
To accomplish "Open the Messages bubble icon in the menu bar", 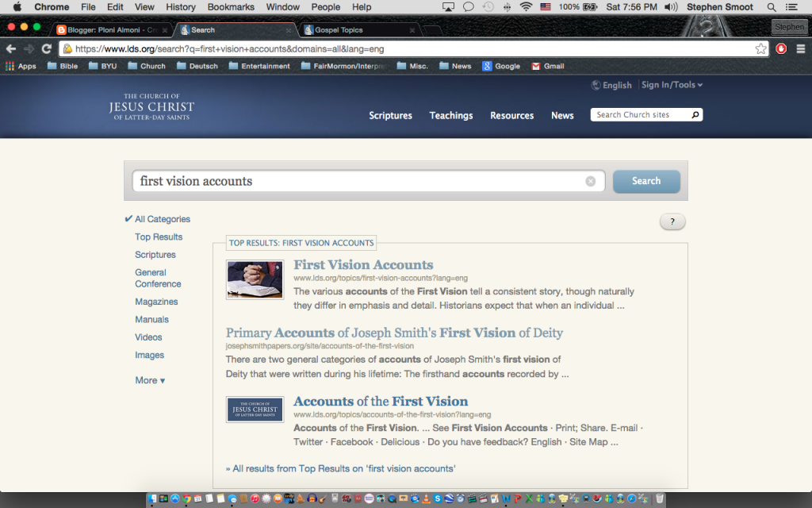I will (x=468, y=7).
